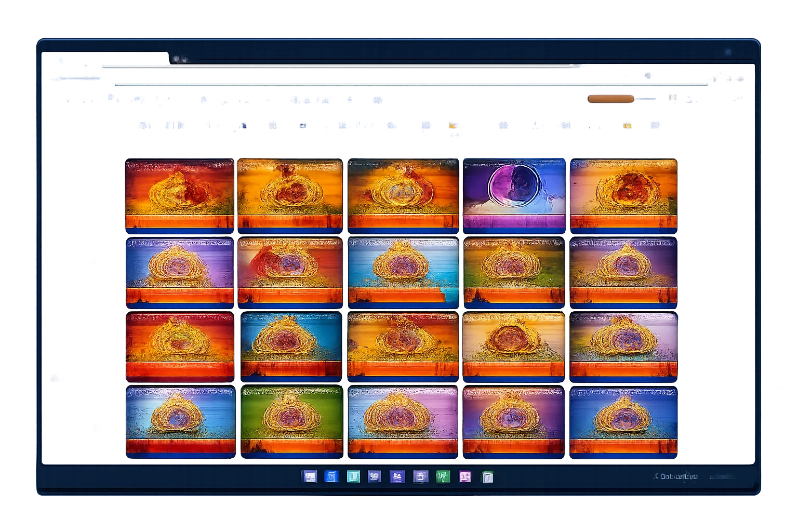Select the active white browser tab
Image resolution: width=798 pixels, height=532 pixels.
pos(105,58)
